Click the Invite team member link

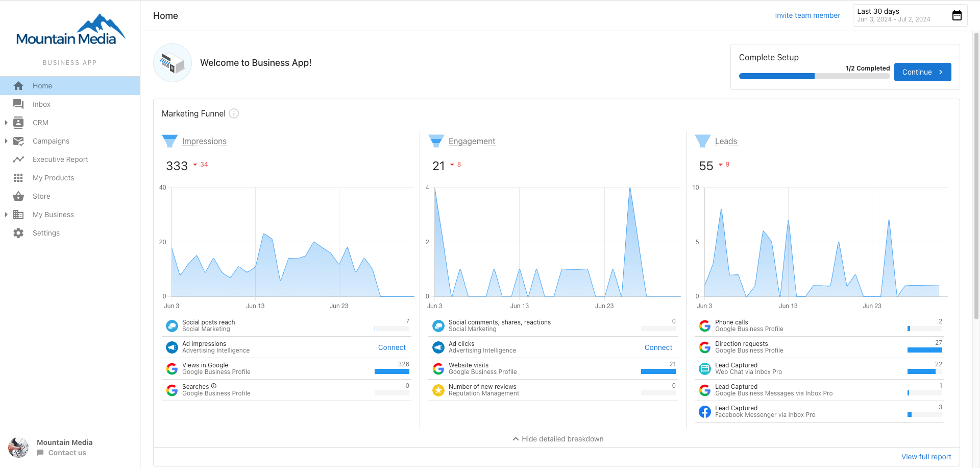(807, 15)
